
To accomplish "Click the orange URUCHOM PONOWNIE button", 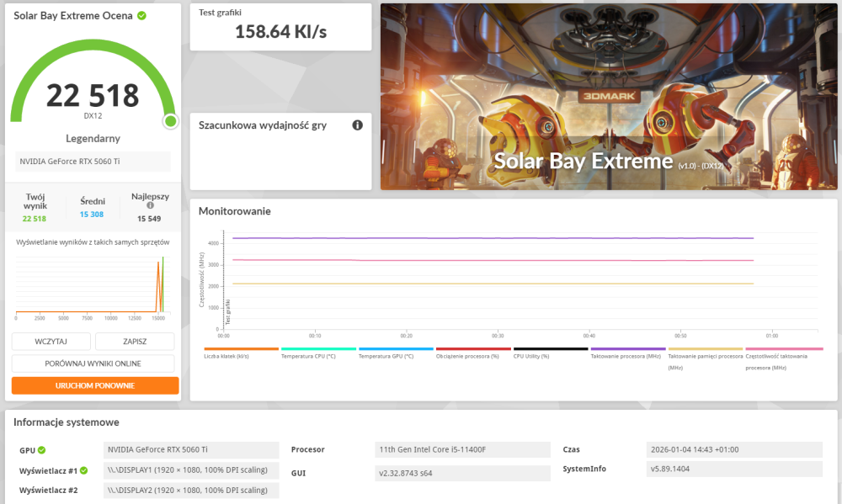I will point(95,385).
